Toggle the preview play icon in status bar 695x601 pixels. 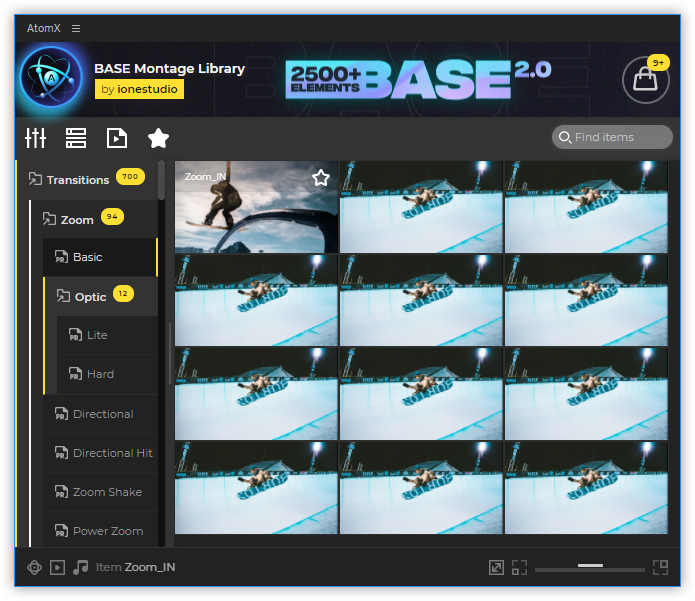(57, 567)
